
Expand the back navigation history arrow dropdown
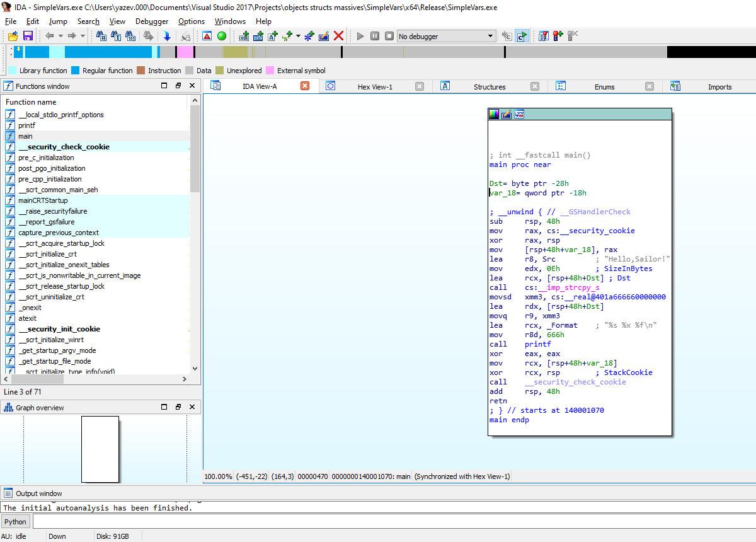coord(60,37)
